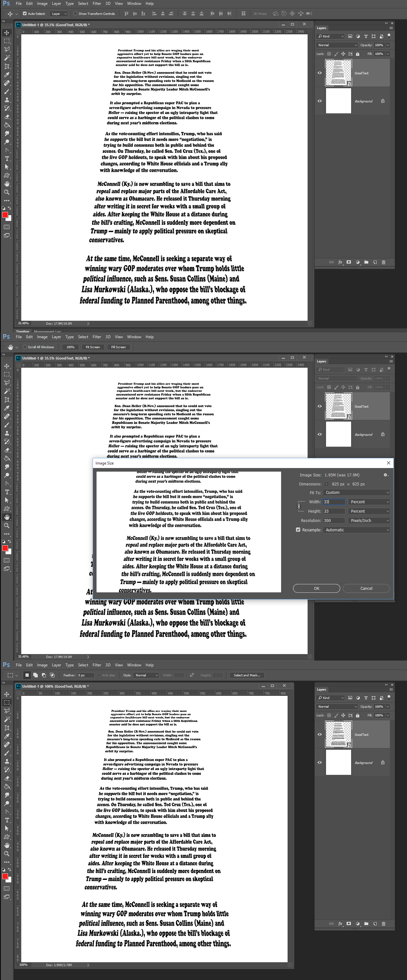Select the Rectangular Marquee tool in bottom window
407x980 pixels.
pyautogui.click(x=7, y=702)
